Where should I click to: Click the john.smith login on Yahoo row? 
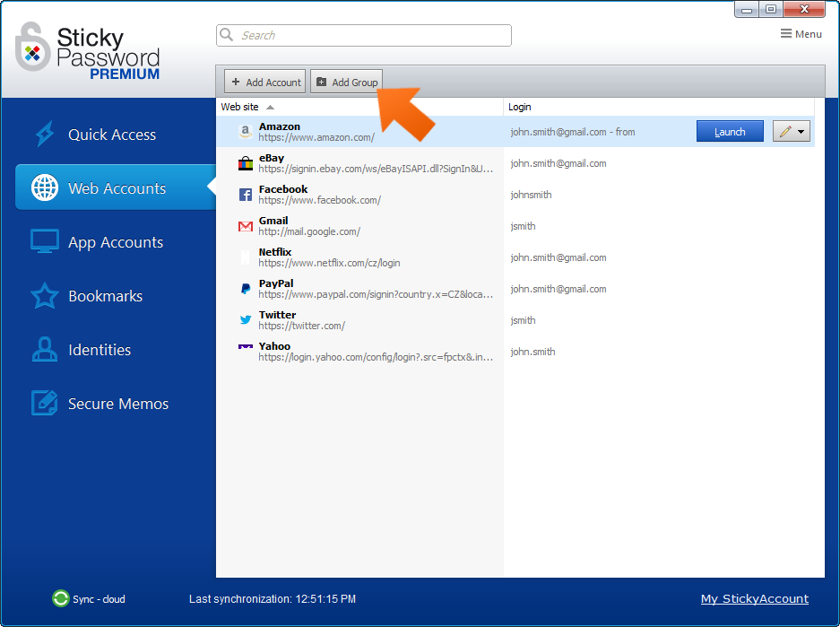point(533,352)
